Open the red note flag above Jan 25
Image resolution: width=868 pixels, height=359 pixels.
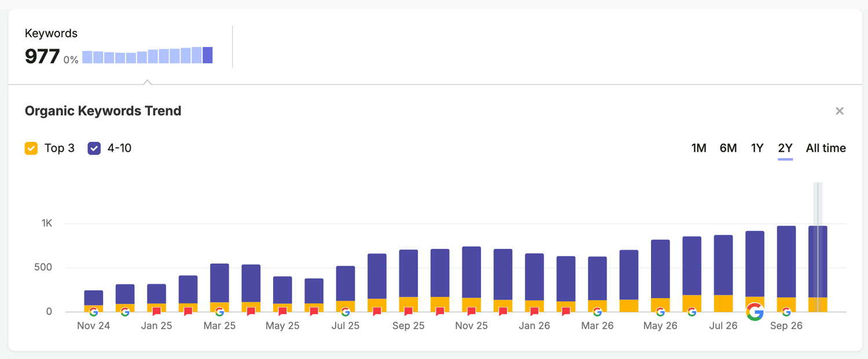pos(156,312)
